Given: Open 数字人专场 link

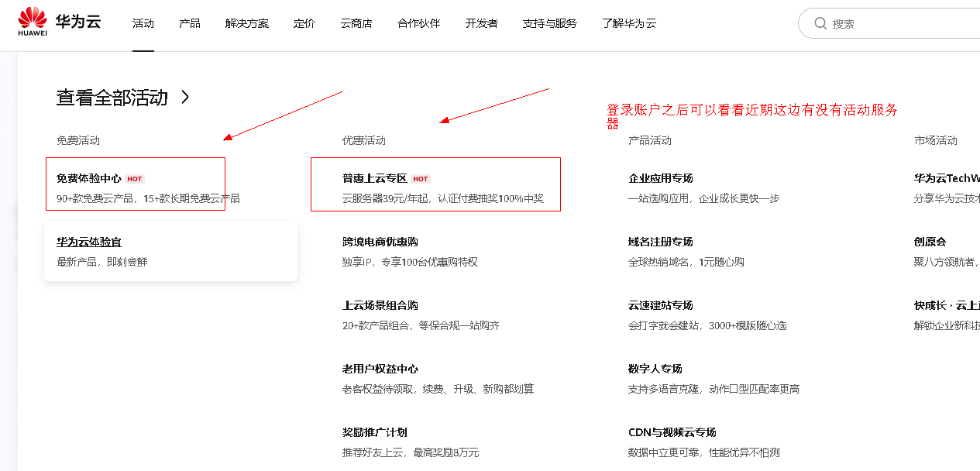Looking at the screenshot, I should point(655,369).
